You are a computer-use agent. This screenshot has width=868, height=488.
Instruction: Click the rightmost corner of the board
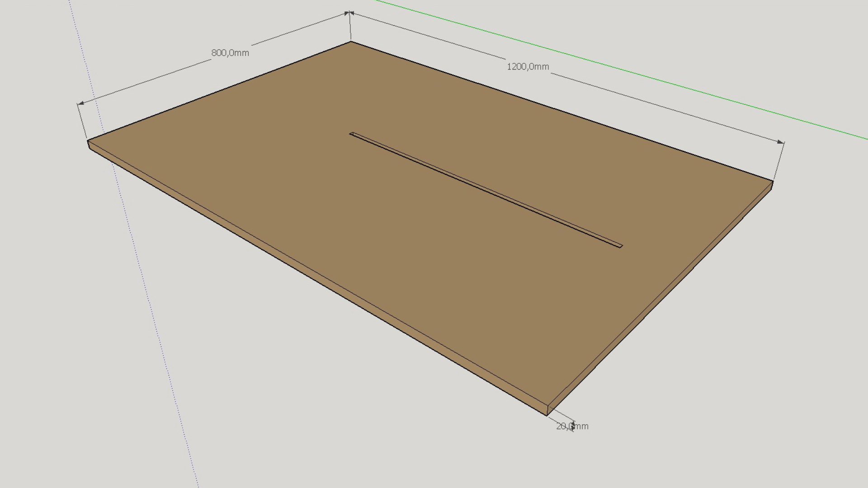pos(773,182)
